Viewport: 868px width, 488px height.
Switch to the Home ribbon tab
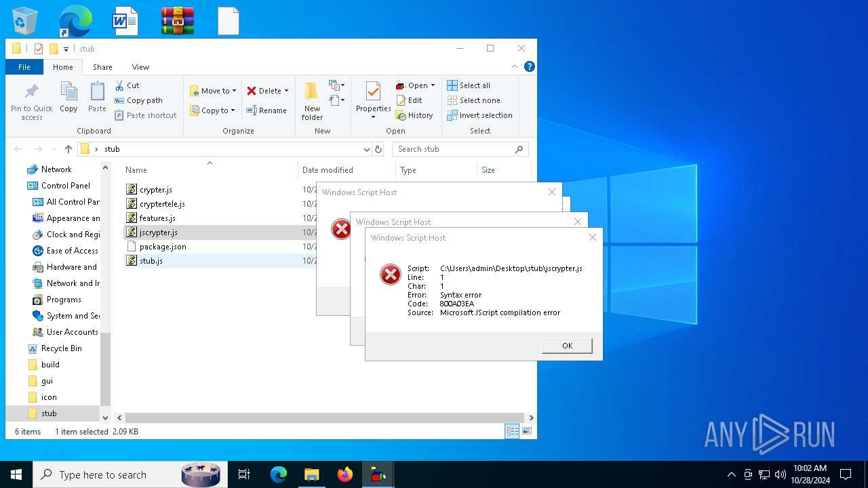tap(63, 67)
